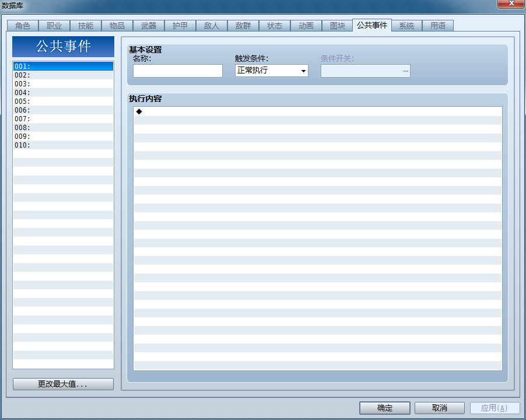Go to the 物品 tab
Image resolution: width=526 pixels, height=420 pixels.
tap(117, 26)
